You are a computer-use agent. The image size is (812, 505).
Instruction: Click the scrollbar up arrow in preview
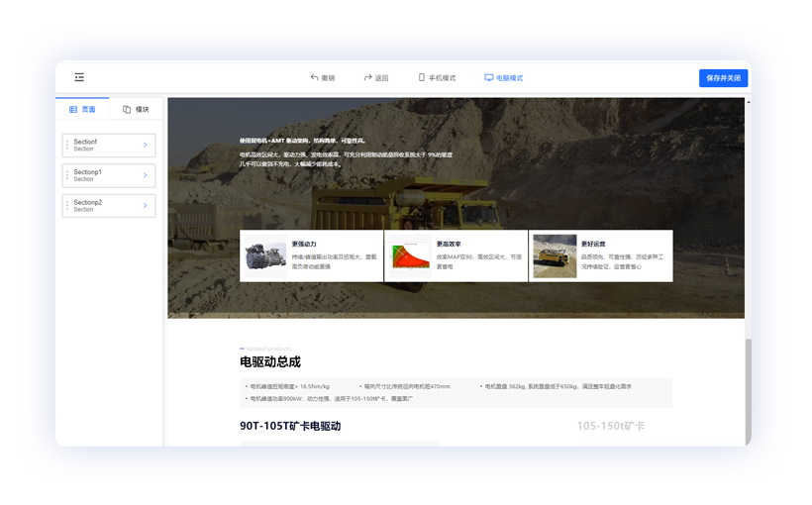pyautogui.click(x=749, y=102)
